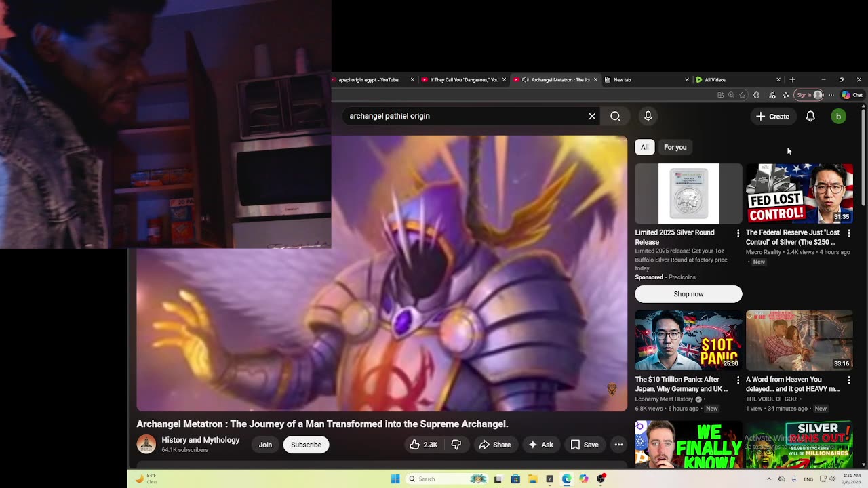Open Microsoft Edge from the taskbar

tap(566, 479)
